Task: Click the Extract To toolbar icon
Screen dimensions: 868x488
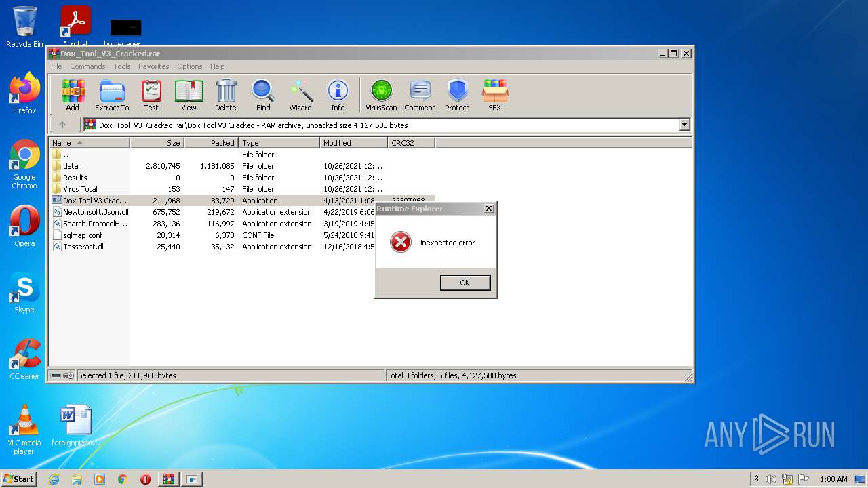Action: pyautogui.click(x=112, y=95)
